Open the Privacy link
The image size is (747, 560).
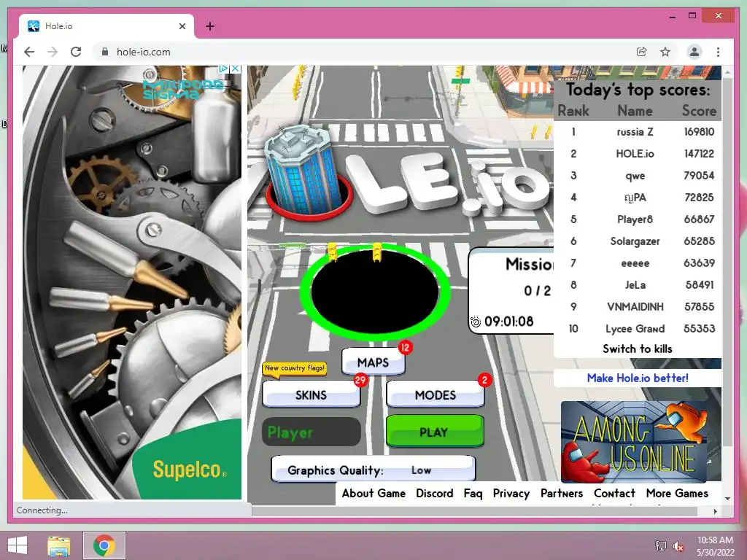(x=511, y=494)
